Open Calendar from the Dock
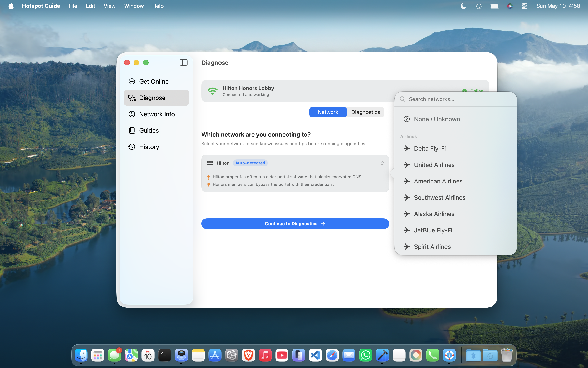 (x=148, y=355)
